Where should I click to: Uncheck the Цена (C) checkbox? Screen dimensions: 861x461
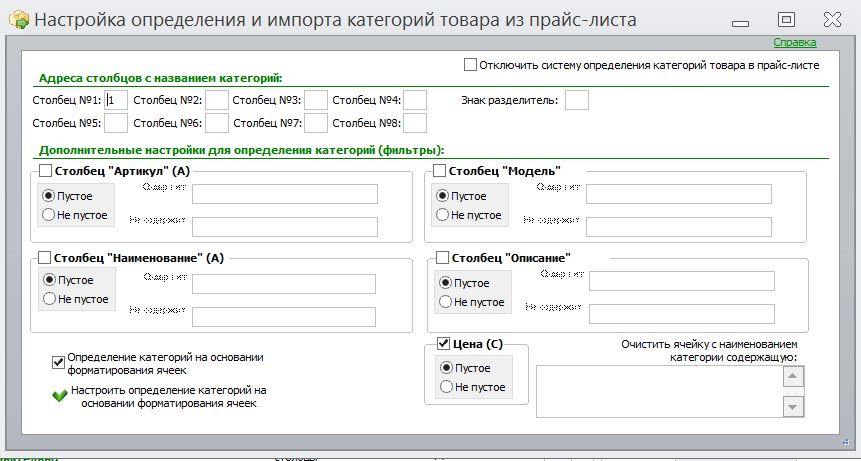click(x=443, y=344)
